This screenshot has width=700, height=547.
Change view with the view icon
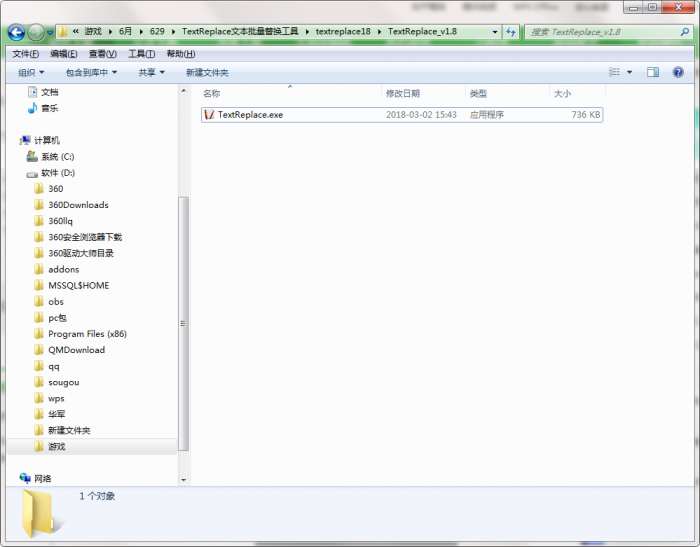point(614,72)
